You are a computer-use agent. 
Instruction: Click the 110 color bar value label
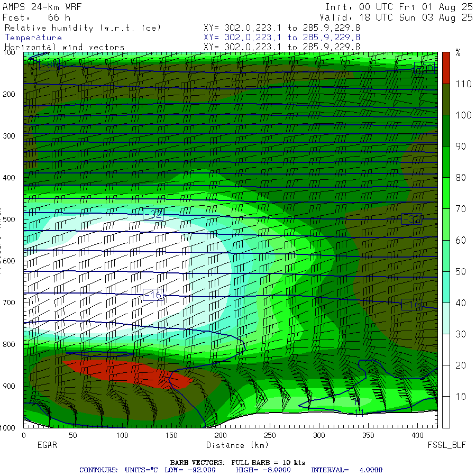click(463, 84)
